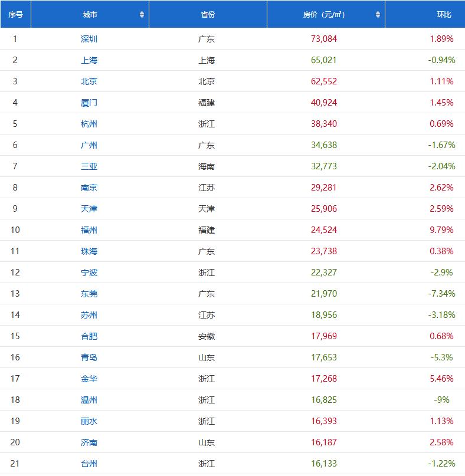465x476 pixels.
Task: Open the 南京 city link
Action: click(89, 188)
